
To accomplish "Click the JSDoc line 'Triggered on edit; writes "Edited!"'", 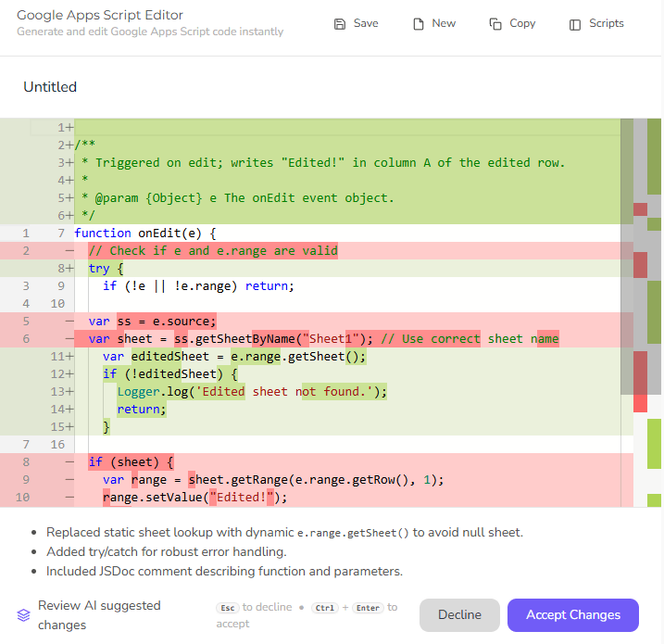I will coord(323,163).
